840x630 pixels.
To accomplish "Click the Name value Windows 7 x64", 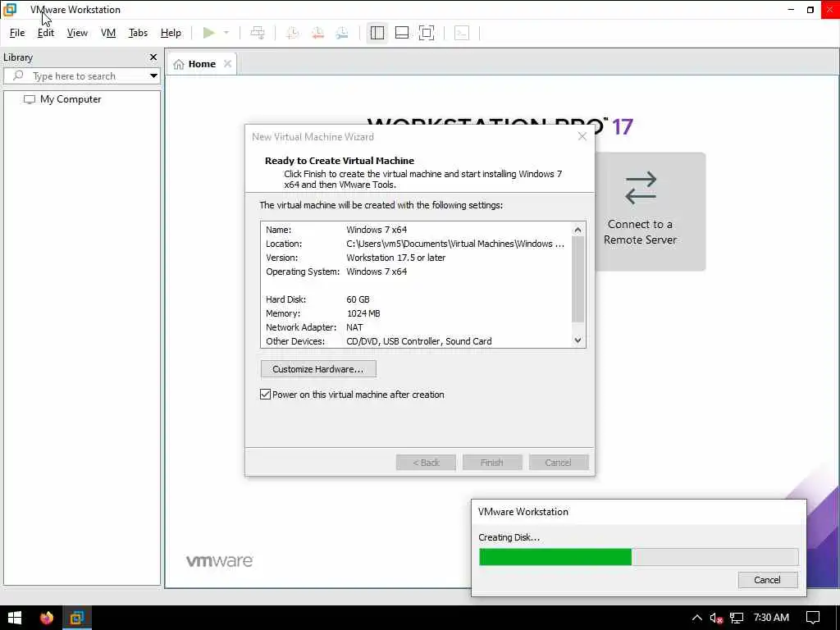I will pos(377,230).
